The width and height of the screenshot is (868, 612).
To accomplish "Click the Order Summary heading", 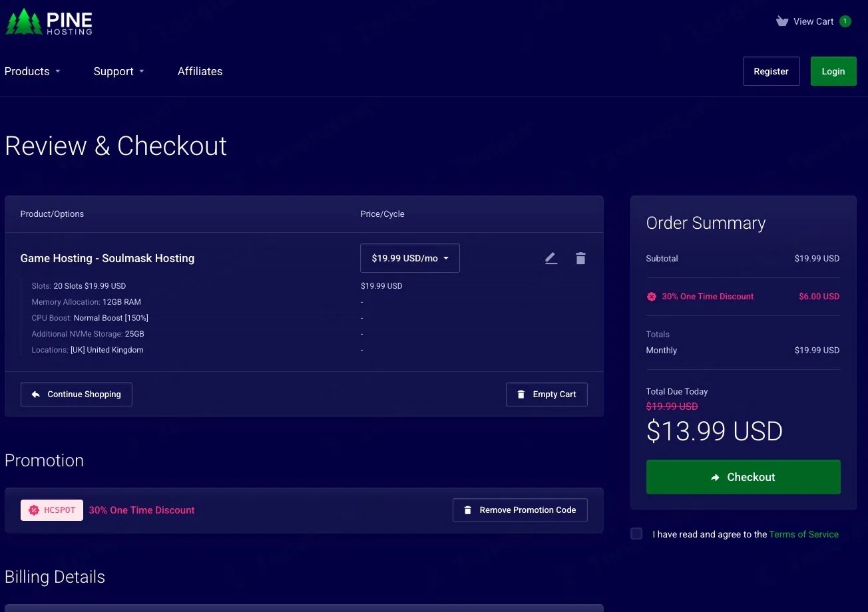I will pos(706,223).
